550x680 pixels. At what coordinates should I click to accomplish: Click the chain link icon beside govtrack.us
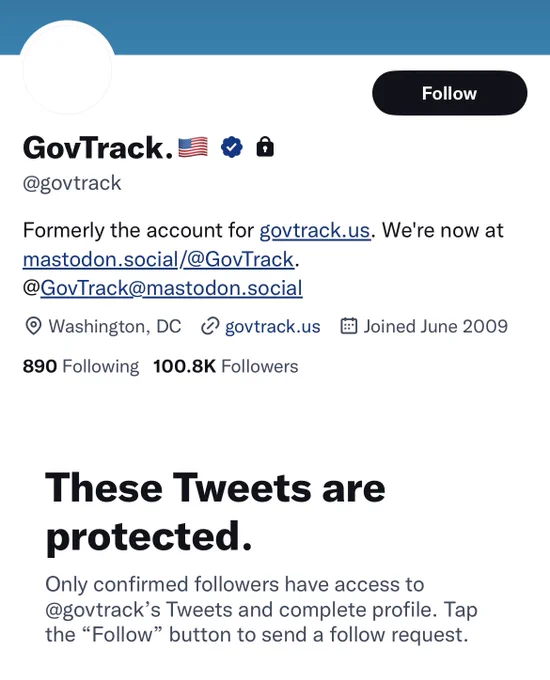[x=210, y=327]
